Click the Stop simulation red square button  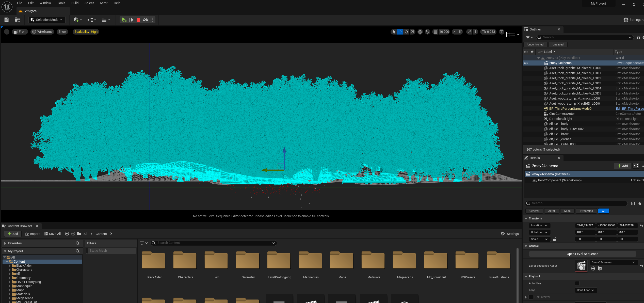(138, 20)
